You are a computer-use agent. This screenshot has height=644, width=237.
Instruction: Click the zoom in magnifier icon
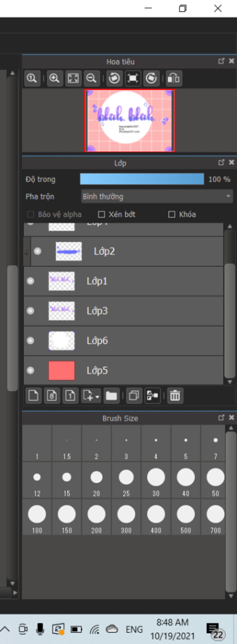(x=54, y=79)
